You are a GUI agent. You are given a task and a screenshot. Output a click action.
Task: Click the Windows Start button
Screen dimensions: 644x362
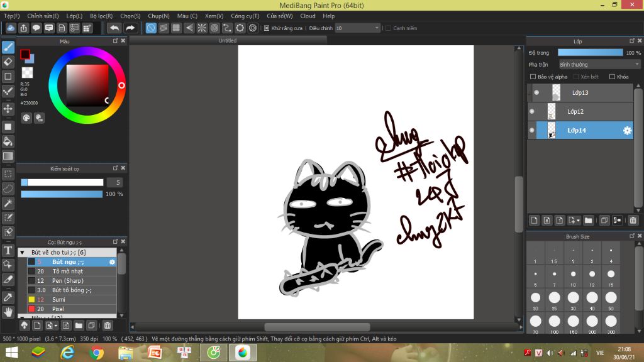(11, 353)
